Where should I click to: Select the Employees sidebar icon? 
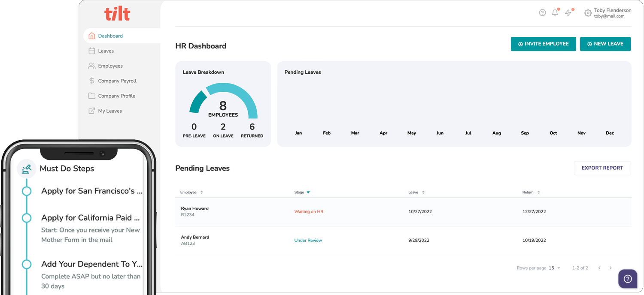click(91, 66)
